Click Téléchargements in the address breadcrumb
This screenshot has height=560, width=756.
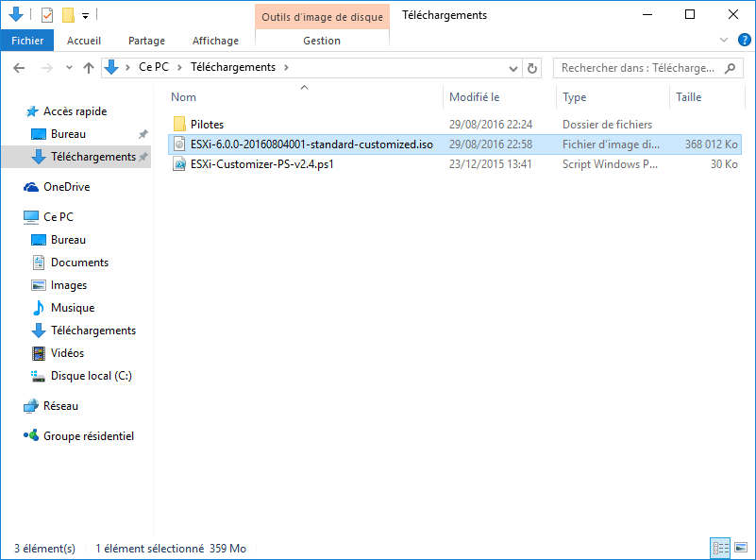click(x=233, y=67)
